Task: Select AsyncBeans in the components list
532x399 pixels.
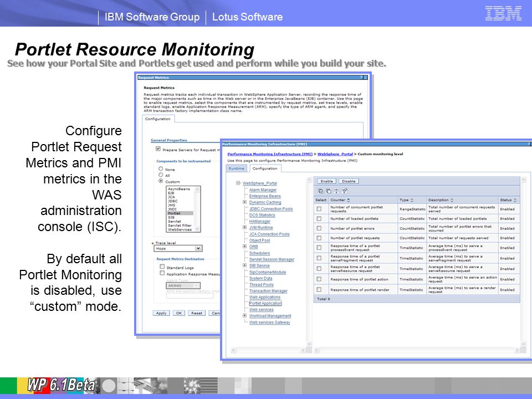Action: click(x=180, y=189)
